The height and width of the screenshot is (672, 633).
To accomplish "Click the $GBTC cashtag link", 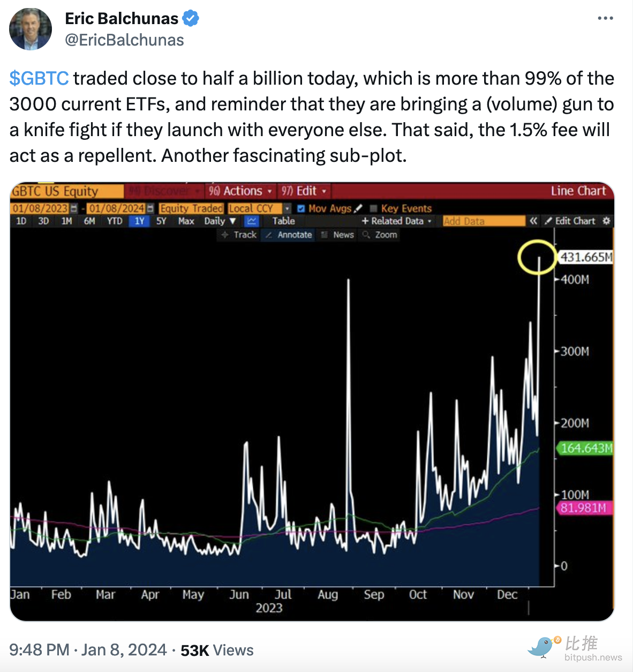I will click(x=39, y=78).
